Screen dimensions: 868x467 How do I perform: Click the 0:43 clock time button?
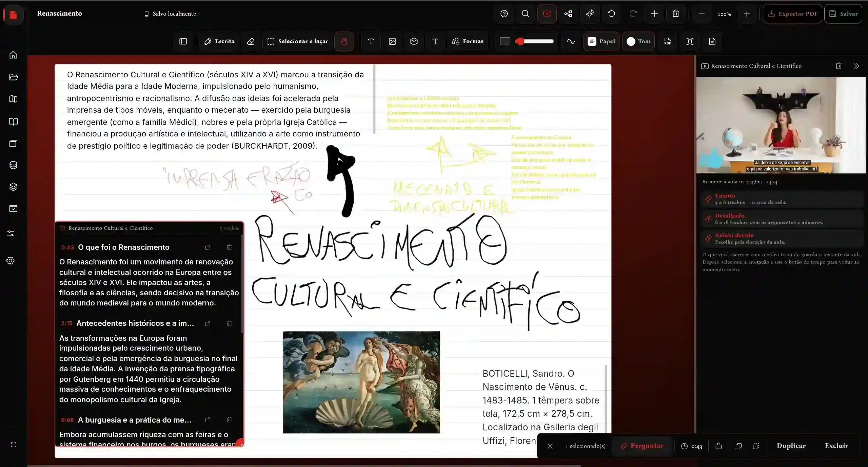pos(691,446)
